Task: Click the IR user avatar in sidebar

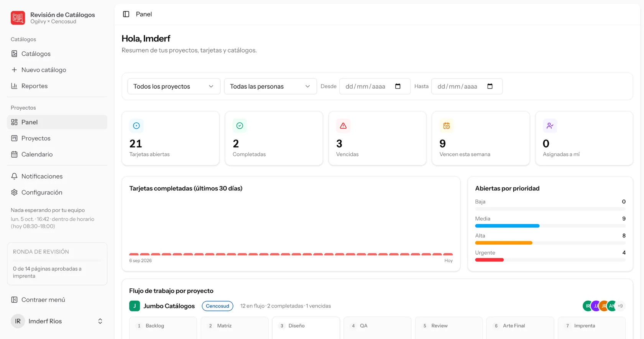Action: coord(18,321)
